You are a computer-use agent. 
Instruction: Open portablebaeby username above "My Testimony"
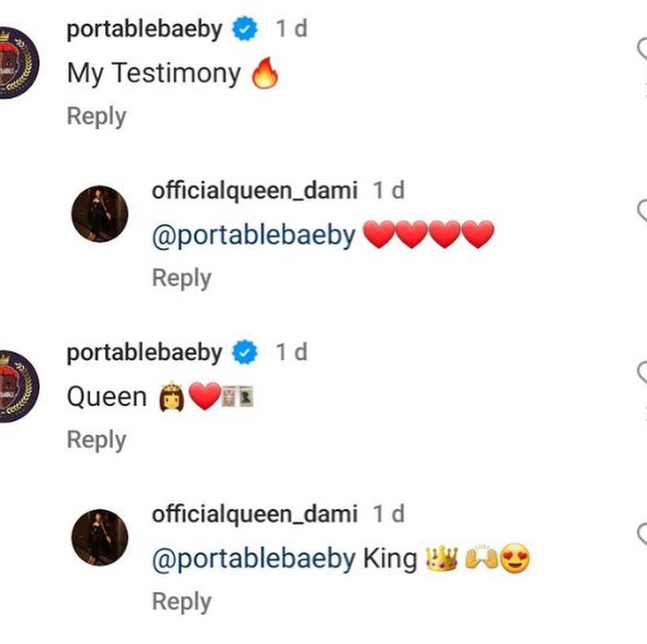coord(144,30)
